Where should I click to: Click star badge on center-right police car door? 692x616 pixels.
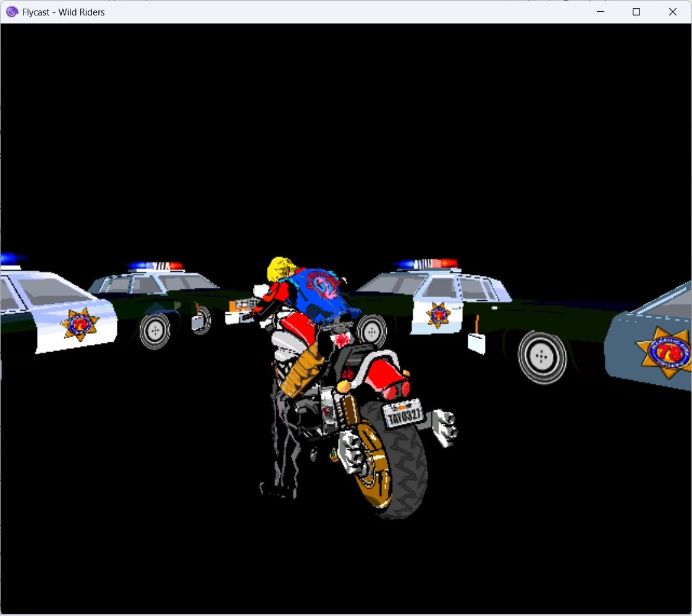tap(438, 314)
